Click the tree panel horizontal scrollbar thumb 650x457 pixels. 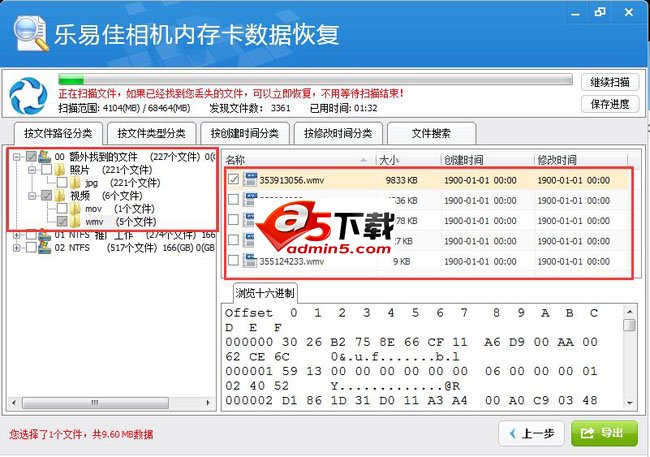pyautogui.click(x=95, y=403)
